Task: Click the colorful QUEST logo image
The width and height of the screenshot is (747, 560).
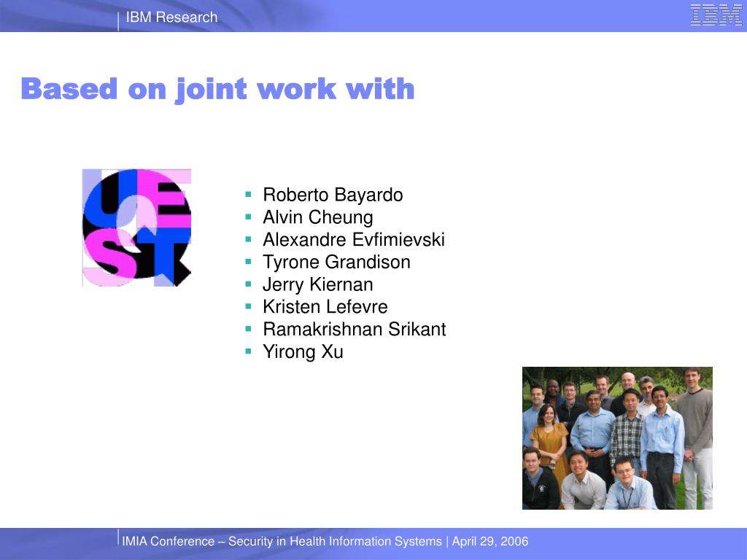Action: 136,227
